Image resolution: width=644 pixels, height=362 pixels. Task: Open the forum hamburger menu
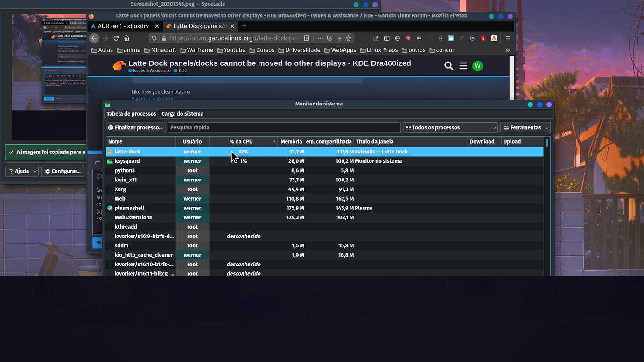click(x=463, y=66)
